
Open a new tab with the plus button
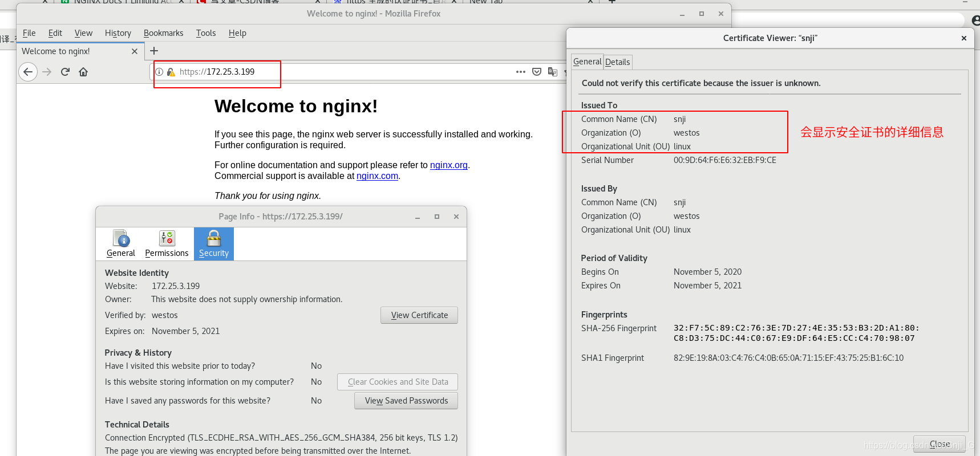tap(154, 51)
